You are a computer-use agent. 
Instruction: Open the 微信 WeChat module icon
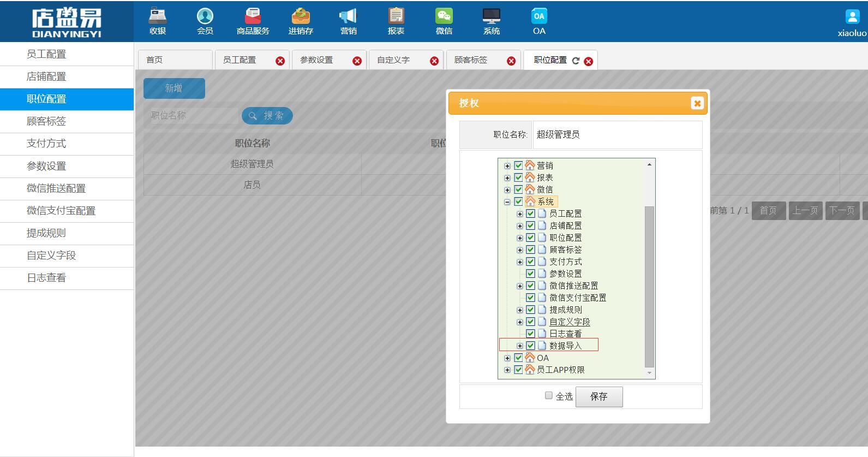[444, 16]
